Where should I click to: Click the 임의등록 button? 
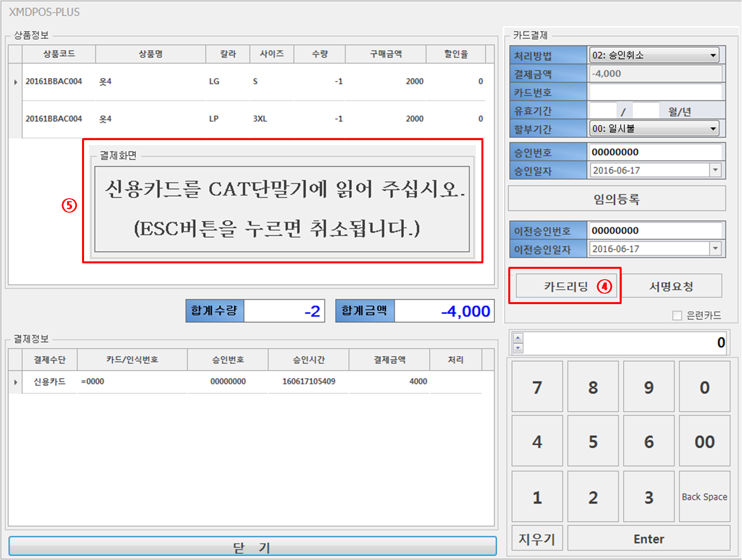click(x=617, y=199)
